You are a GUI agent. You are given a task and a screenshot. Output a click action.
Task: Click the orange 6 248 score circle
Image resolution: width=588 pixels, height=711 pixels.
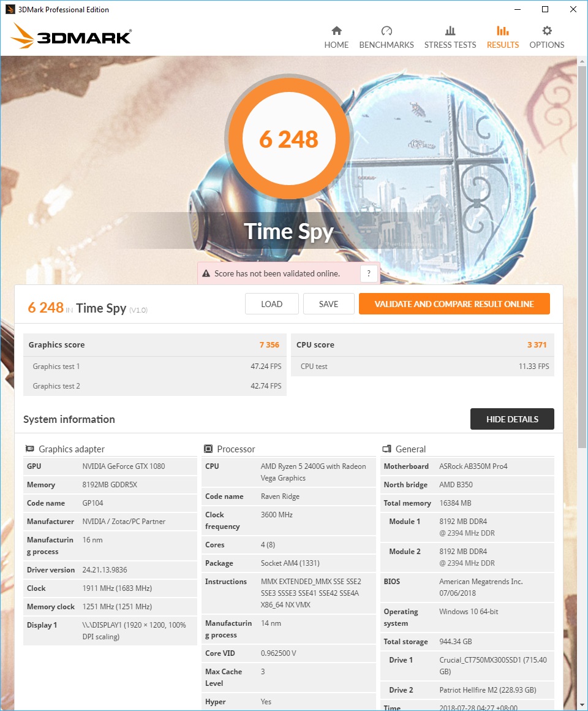289,139
